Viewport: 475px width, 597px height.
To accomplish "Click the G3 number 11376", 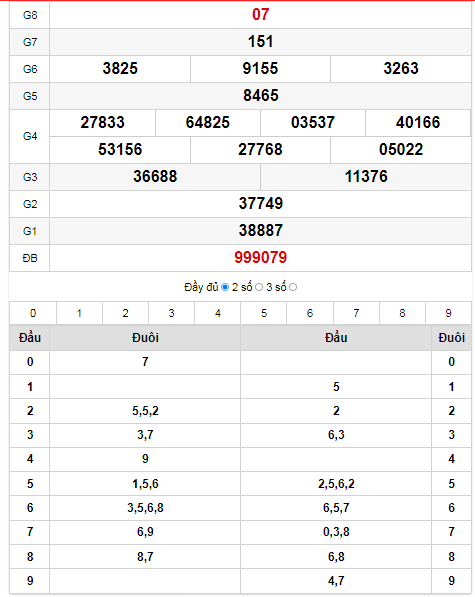I will [366, 177].
